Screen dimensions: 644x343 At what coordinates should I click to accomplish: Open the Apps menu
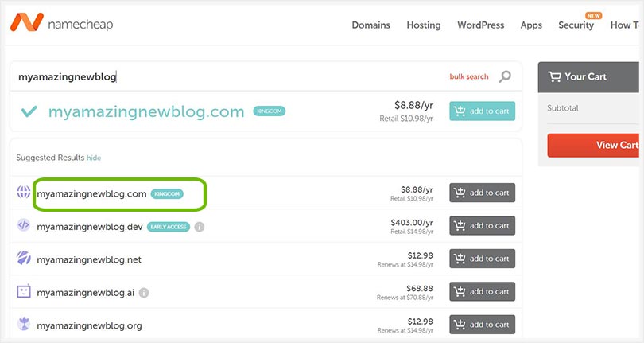pos(531,25)
